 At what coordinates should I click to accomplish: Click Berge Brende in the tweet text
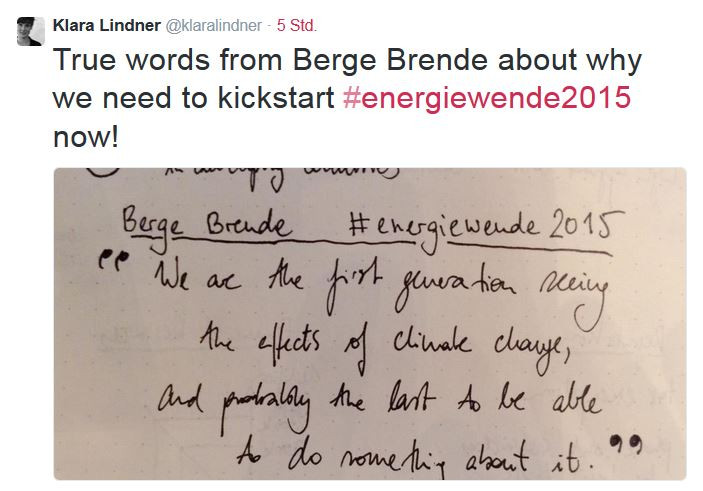pyautogui.click(x=390, y=61)
